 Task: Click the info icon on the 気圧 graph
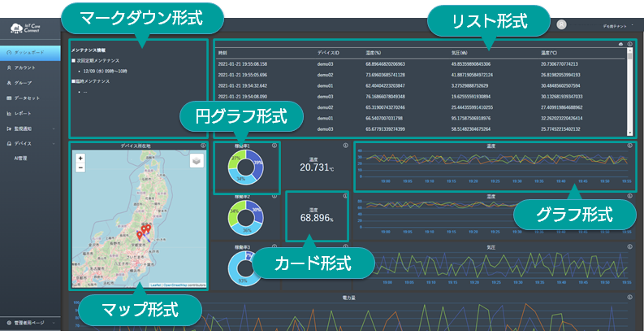[629, 246]
